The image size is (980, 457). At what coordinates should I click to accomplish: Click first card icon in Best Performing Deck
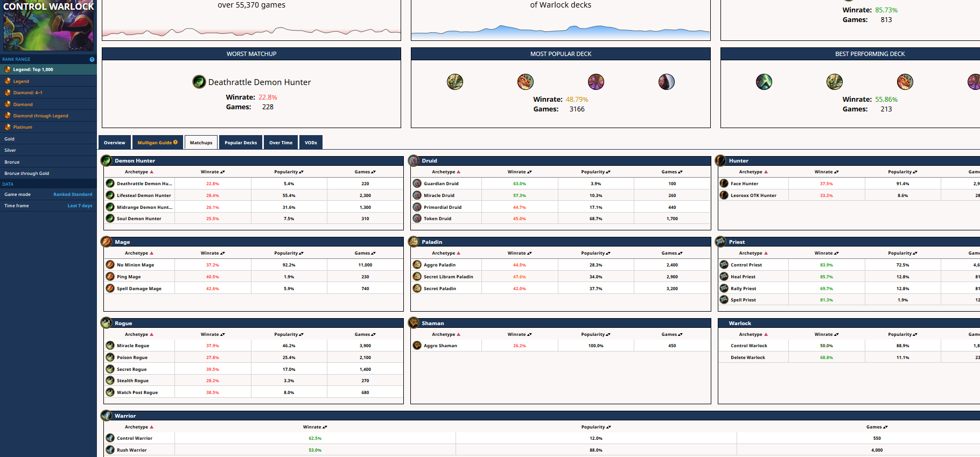coord(764,82)
